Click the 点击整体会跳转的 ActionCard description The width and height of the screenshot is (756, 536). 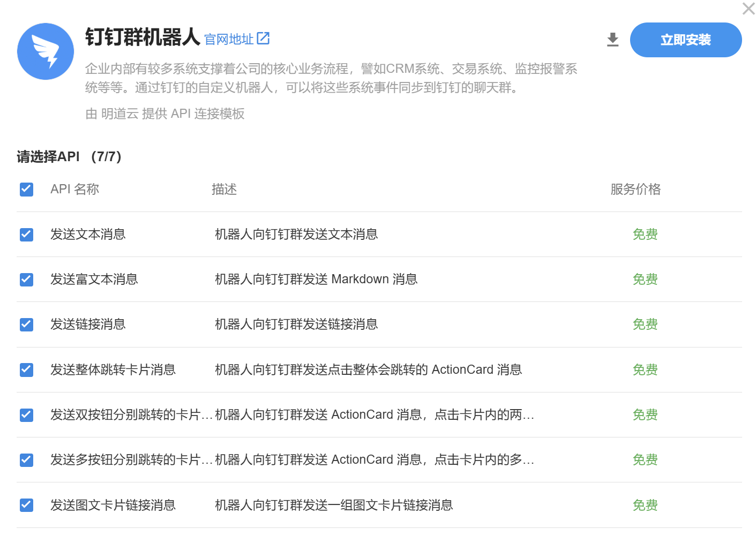369,369
